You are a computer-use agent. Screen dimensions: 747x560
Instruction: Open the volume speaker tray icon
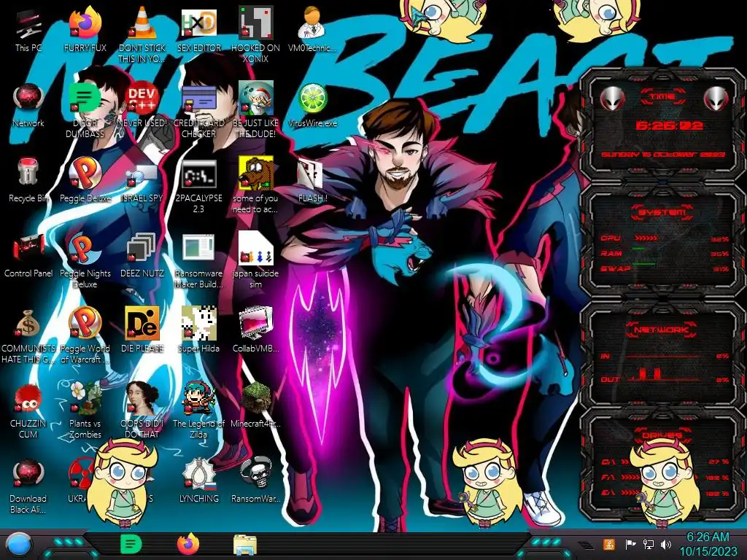(666, 544)
